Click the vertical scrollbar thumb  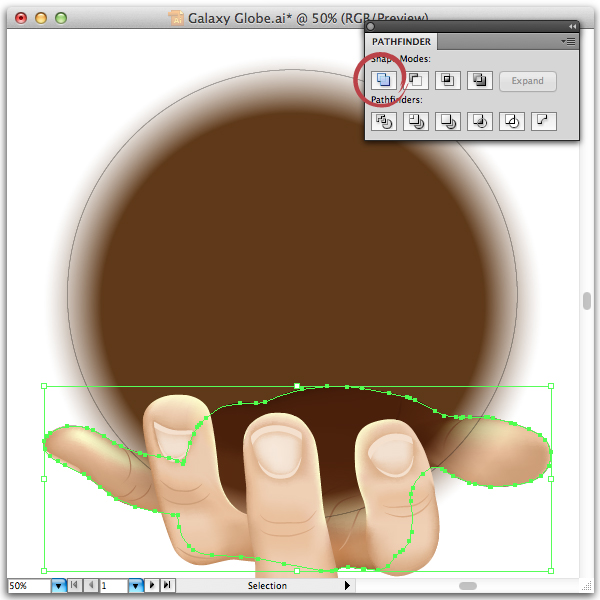point(587,301)
